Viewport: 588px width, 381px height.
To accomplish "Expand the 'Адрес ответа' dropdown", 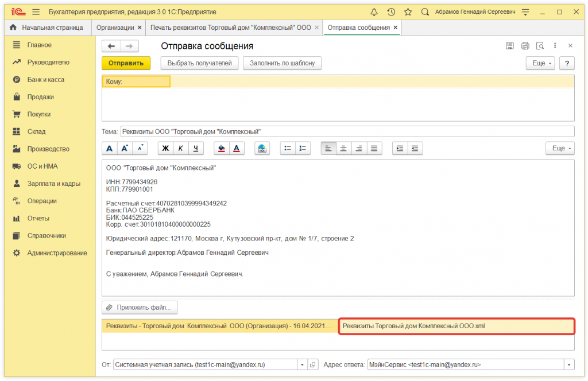I will pos(569,364).
